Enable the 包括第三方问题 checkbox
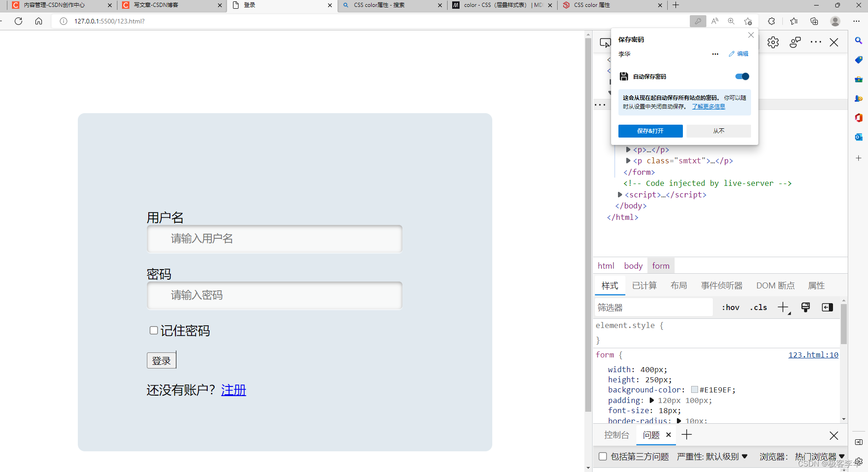 pos(602,456)
